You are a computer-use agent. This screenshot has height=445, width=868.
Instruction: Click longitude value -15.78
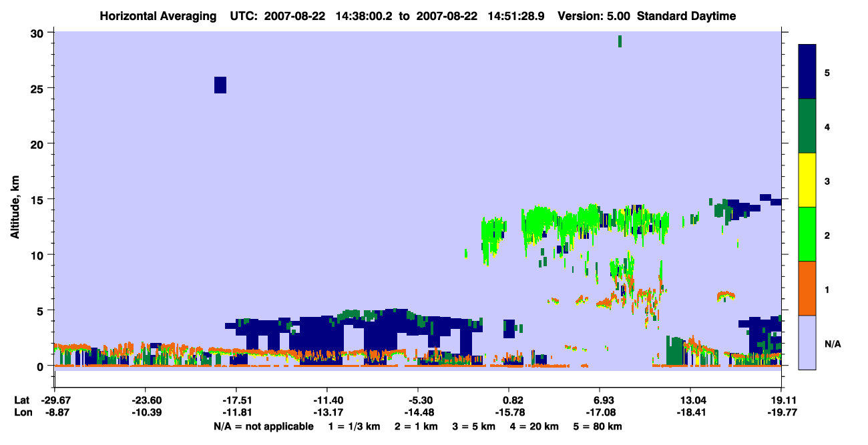tap(509, 412)
